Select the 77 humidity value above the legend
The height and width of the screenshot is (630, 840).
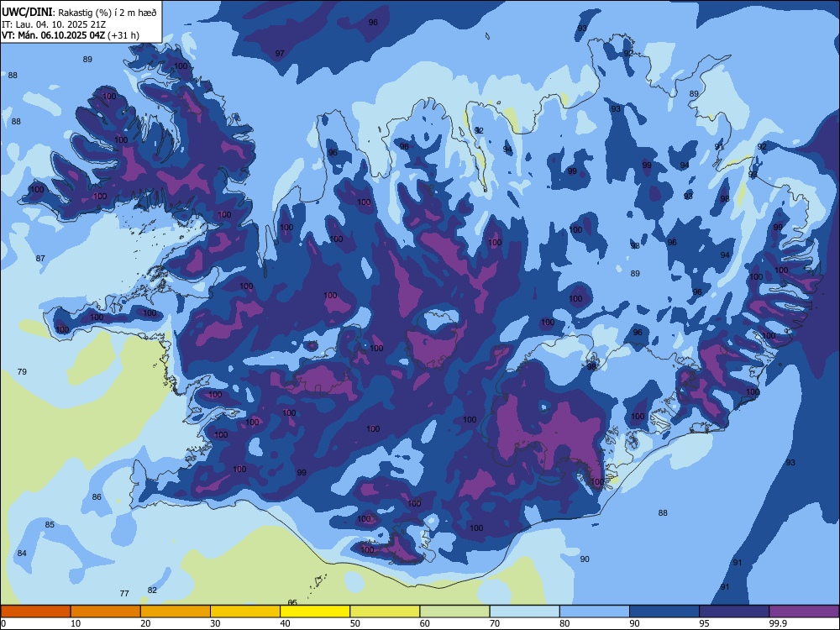coord(124,594)
